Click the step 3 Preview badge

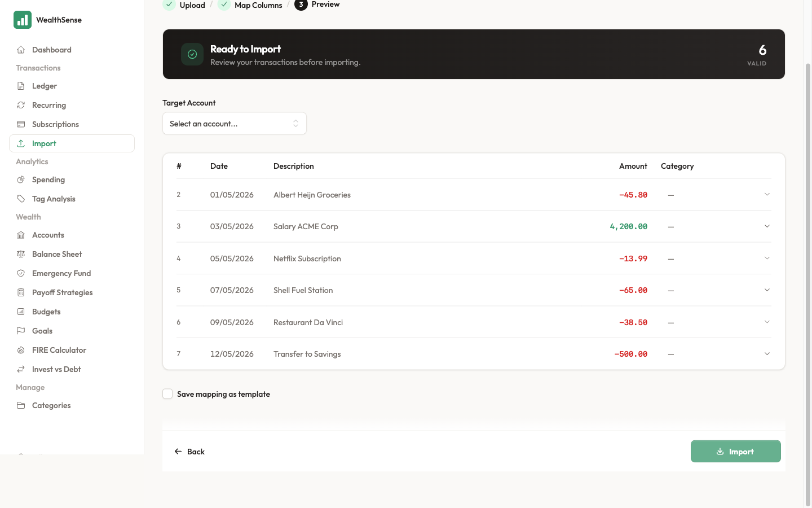[301, 5]
